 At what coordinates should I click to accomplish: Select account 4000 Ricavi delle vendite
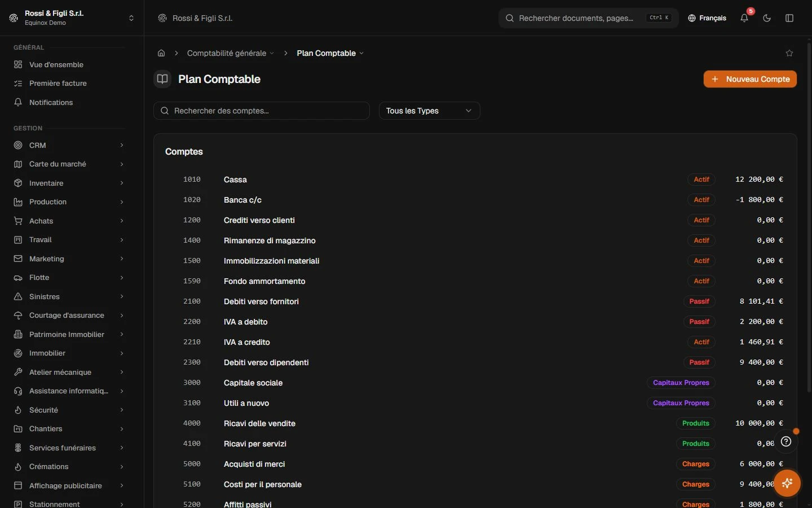(x=475, y=423)
